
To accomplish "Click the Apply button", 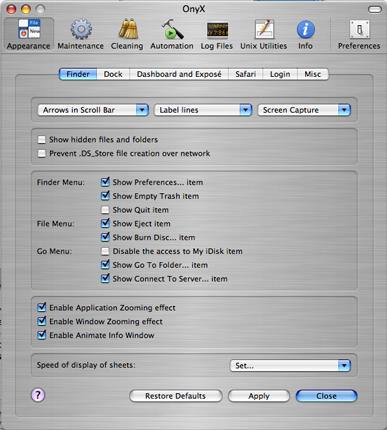I will click(259, 396).
